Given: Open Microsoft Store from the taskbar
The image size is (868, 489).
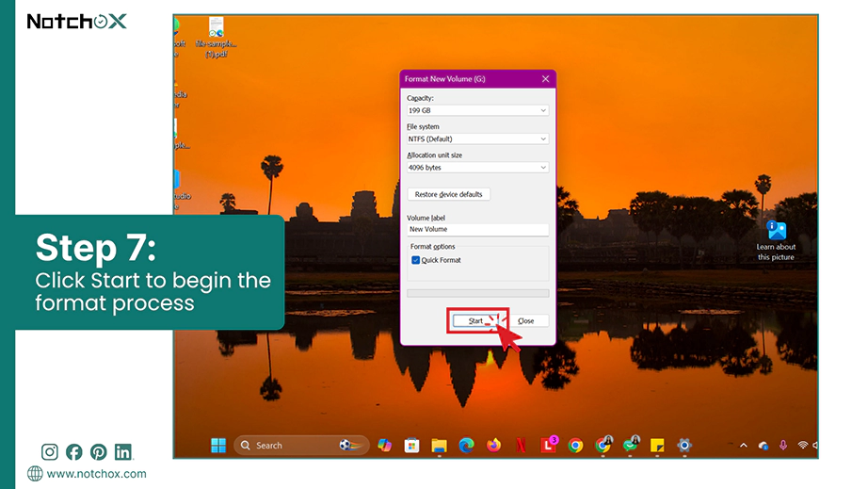Looking at the screenshot, I should pyautogui.click(x=411, y=446).
